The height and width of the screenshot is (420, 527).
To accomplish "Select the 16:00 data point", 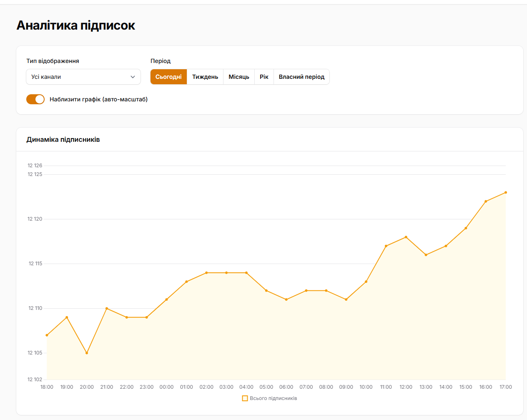I will click(486, 201).
